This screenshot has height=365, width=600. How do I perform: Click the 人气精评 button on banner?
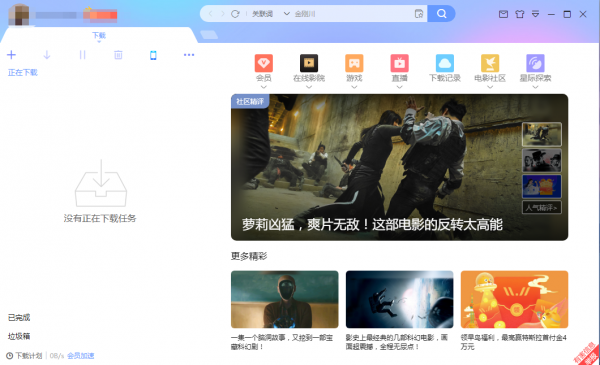tap(542, 207)
